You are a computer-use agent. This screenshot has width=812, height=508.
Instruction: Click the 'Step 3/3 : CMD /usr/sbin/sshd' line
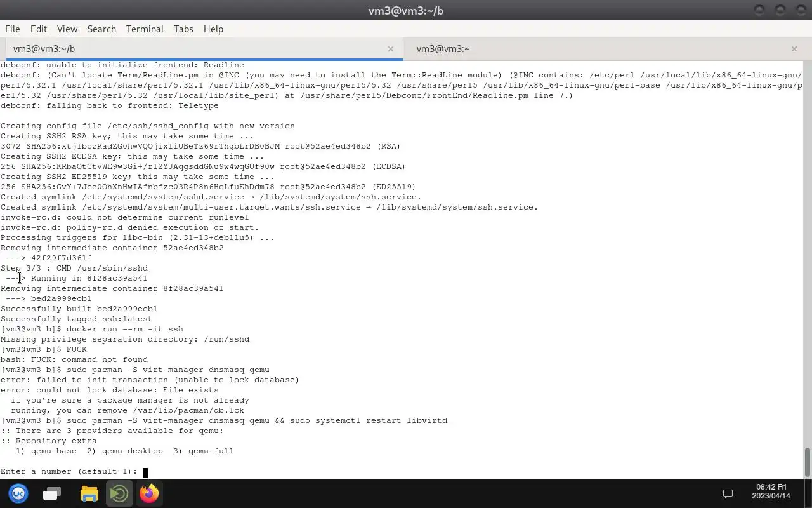(74, 268)
